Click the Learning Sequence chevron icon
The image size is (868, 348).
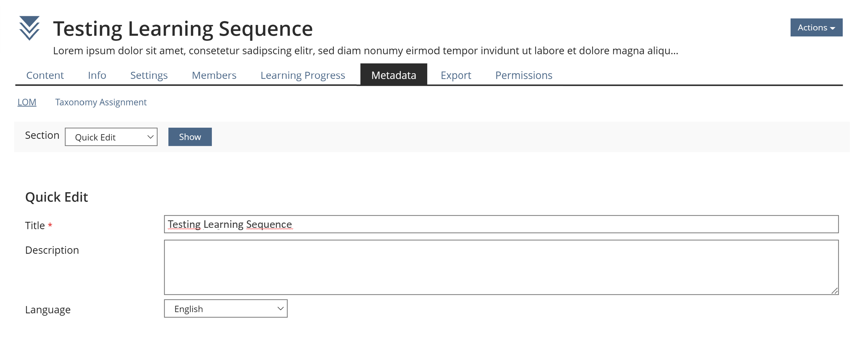point(29,28)
